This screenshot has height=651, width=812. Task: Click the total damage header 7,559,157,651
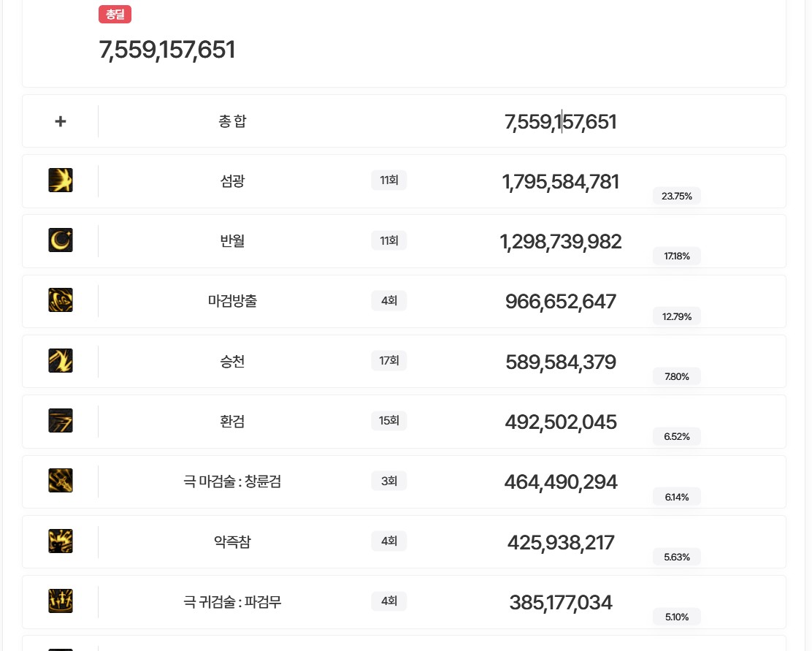166,50
